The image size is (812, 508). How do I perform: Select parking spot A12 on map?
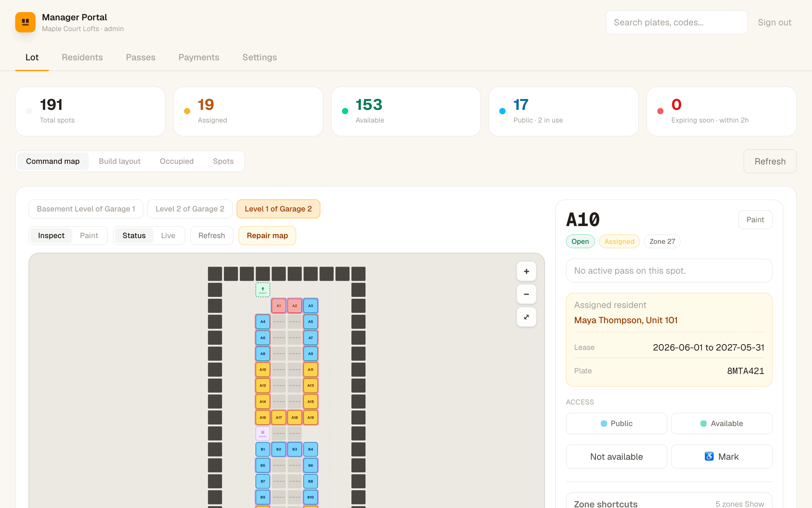pyautogui.click(x=263, y=385)
